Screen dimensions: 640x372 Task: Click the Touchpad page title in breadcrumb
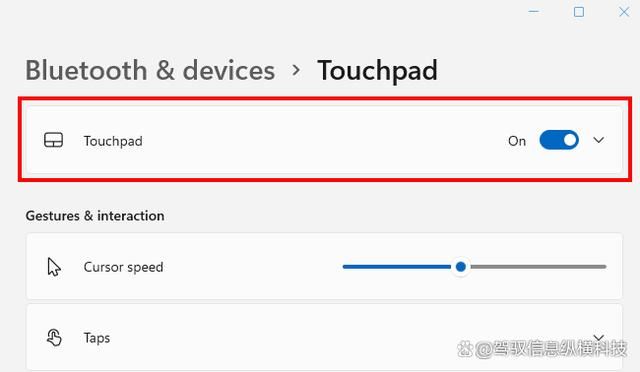click(x=377, y=71)
